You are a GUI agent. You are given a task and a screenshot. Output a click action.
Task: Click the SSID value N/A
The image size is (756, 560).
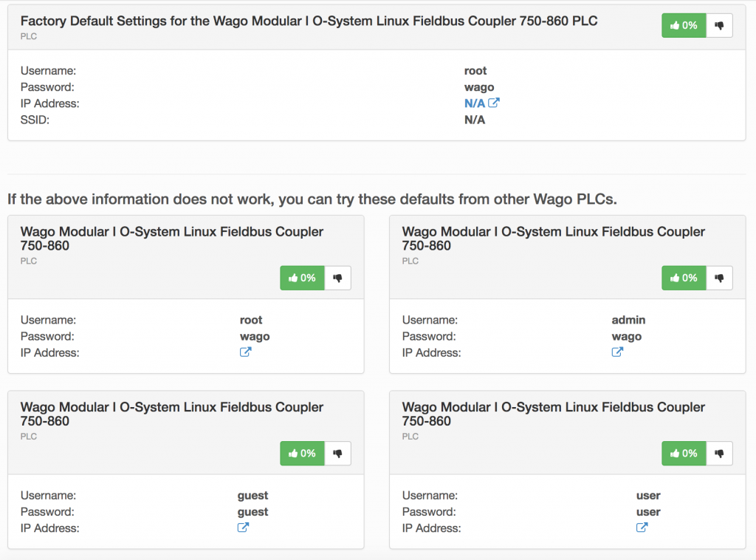click(475, 120)
